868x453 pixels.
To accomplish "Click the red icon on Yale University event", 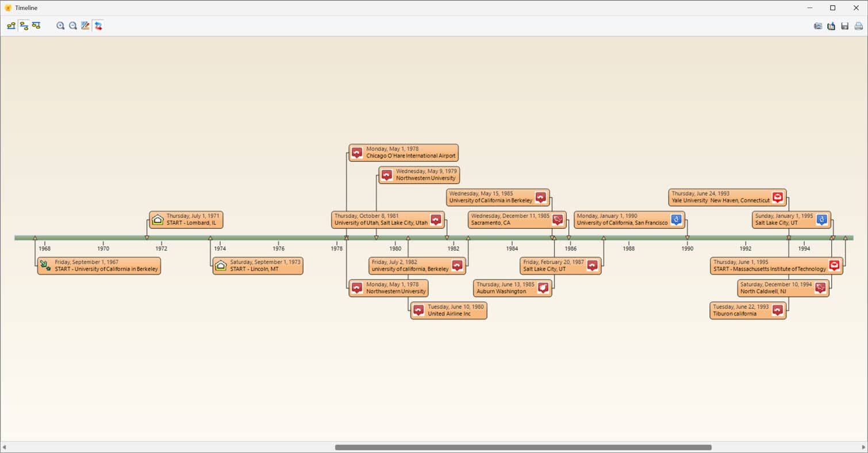I will pyautogui.click(x=777, y=198).
